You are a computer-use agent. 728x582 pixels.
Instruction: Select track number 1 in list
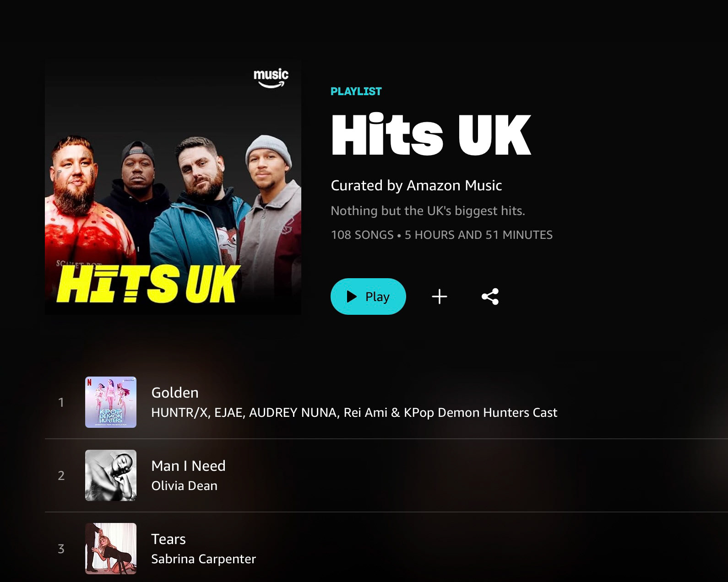click(61, 403)
